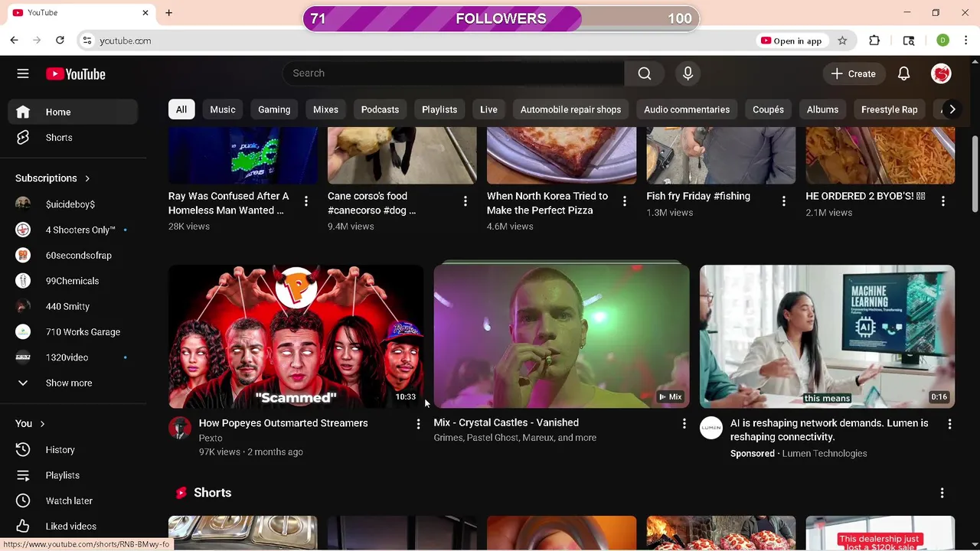Image resolution: width=980 pixels, height=551 pixels.
Task: Select the Coupés filter chip
Action: coord(768,109)
